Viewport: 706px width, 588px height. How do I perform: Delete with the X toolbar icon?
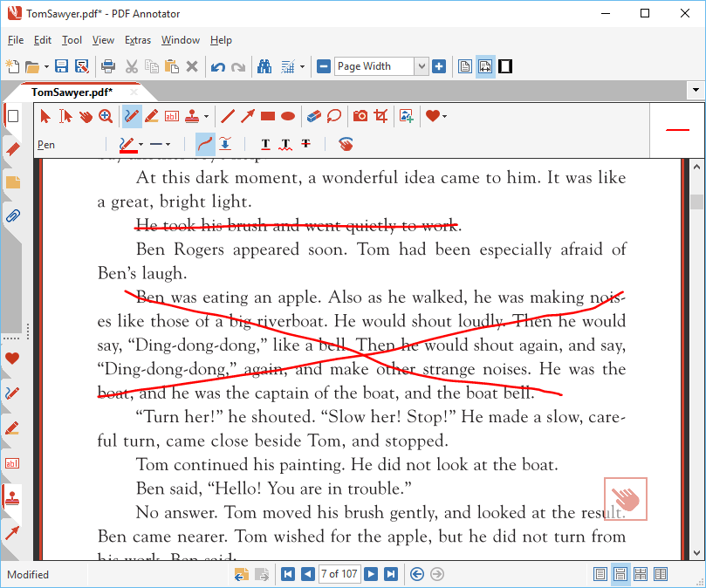click(192, 66)
